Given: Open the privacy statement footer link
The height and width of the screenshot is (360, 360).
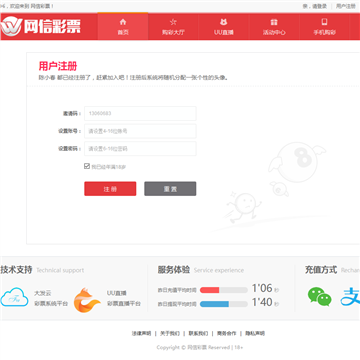Looking at the screenshot, I should tap(255, 333).
